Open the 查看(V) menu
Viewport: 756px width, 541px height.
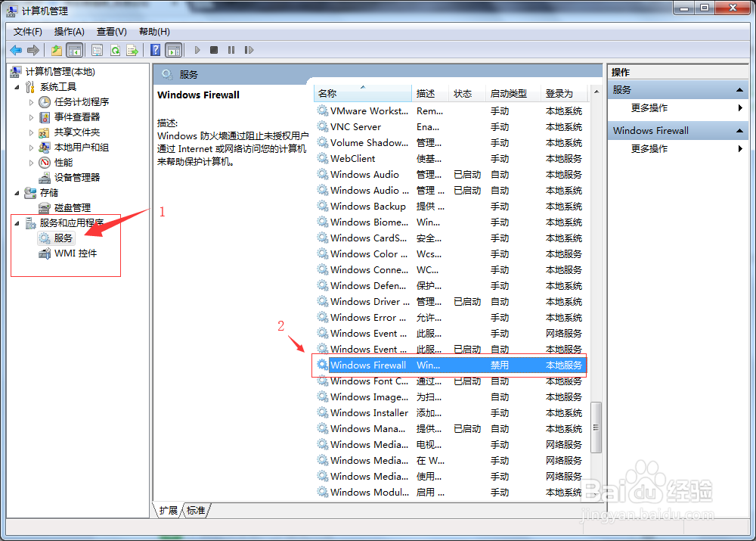[112, 32]
